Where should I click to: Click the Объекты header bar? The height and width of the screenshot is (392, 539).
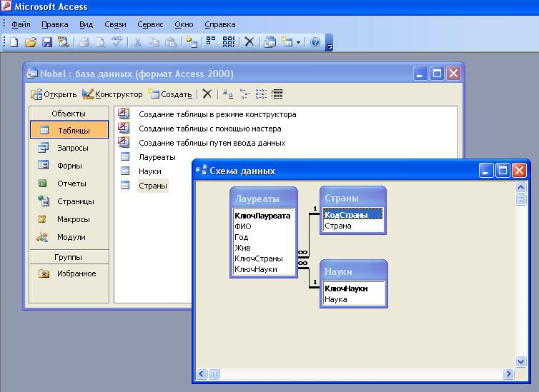click(x=69, y=114)
